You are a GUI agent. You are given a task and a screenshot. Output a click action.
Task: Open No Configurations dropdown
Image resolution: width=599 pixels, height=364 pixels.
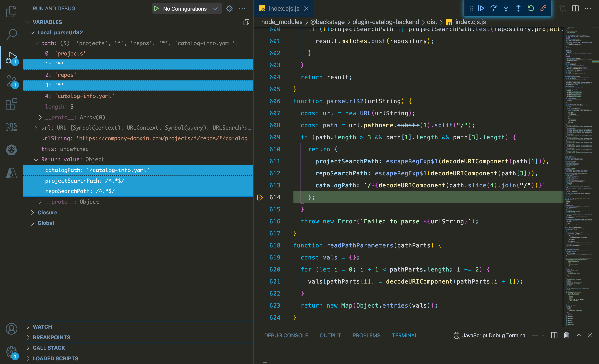pos(190,9)
